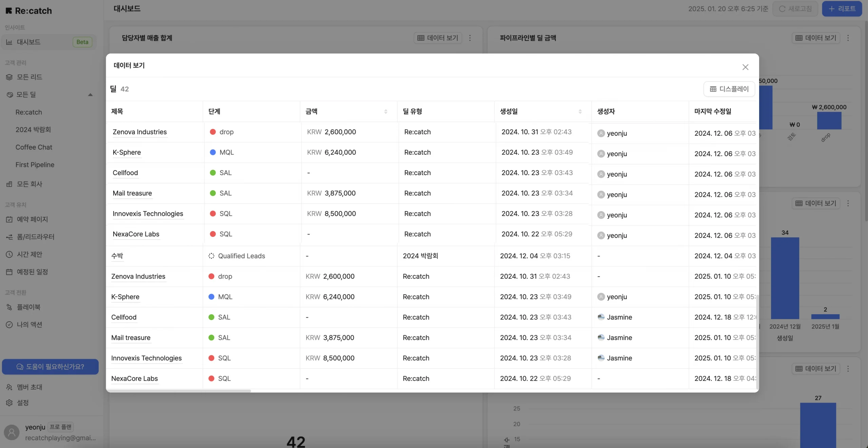Image resolution: width=868 pixels, height=448 pixels.
Task: Click the Beta badge next to 대시보드
Action: pyautogui.click(x=82, y=42)
